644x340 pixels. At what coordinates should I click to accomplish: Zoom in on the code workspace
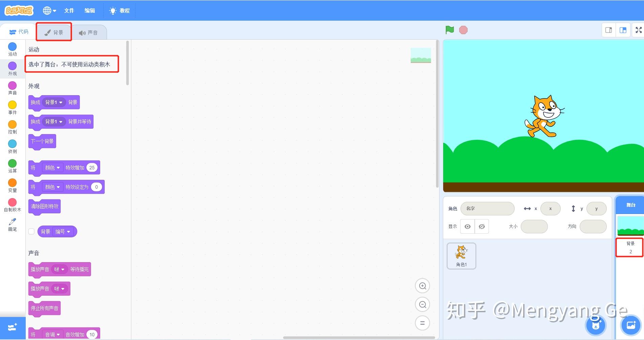pos(423,286)
